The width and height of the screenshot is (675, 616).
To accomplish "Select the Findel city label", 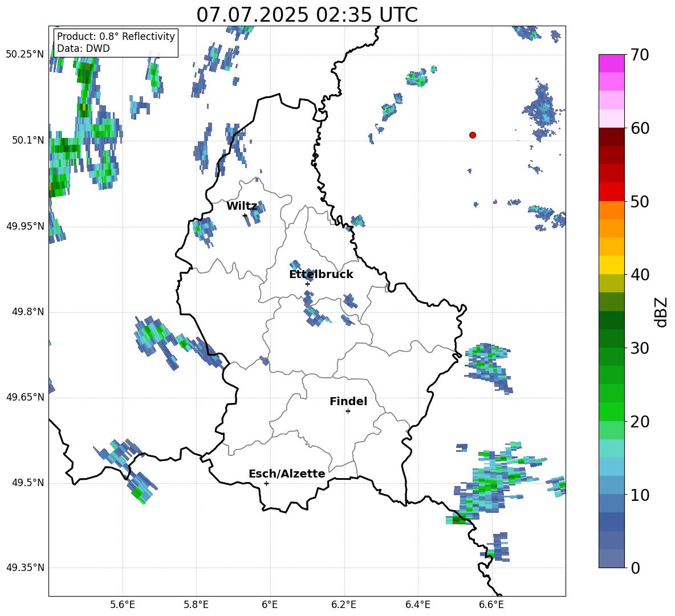I will (348, 401).
